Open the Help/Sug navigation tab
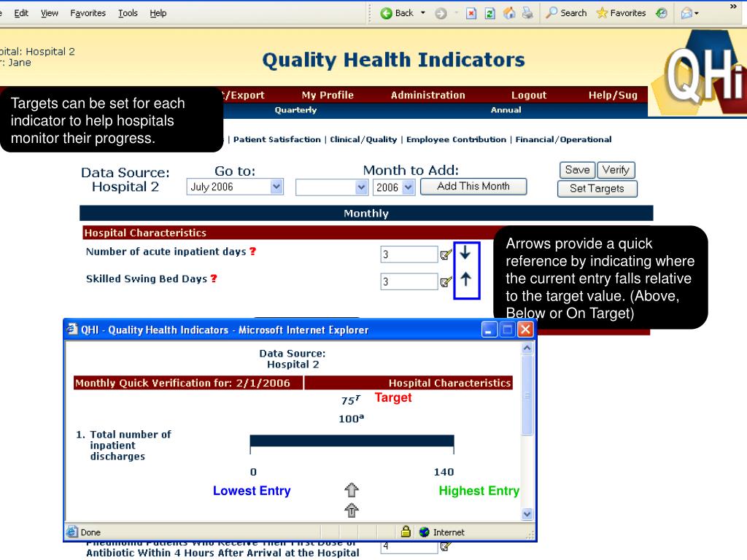Viewport: 747px width, 560px height. coord(613,95)
